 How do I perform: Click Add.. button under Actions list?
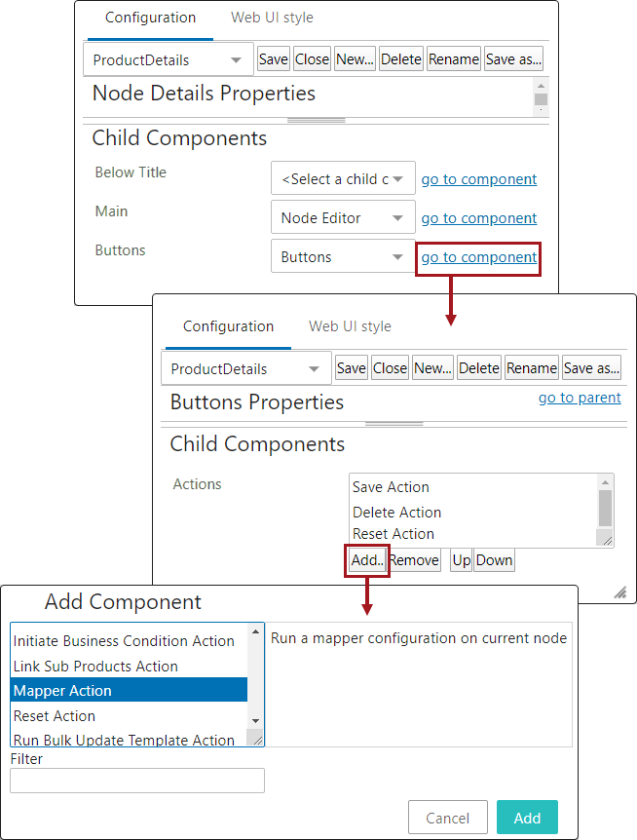click(x=367, y=560)
